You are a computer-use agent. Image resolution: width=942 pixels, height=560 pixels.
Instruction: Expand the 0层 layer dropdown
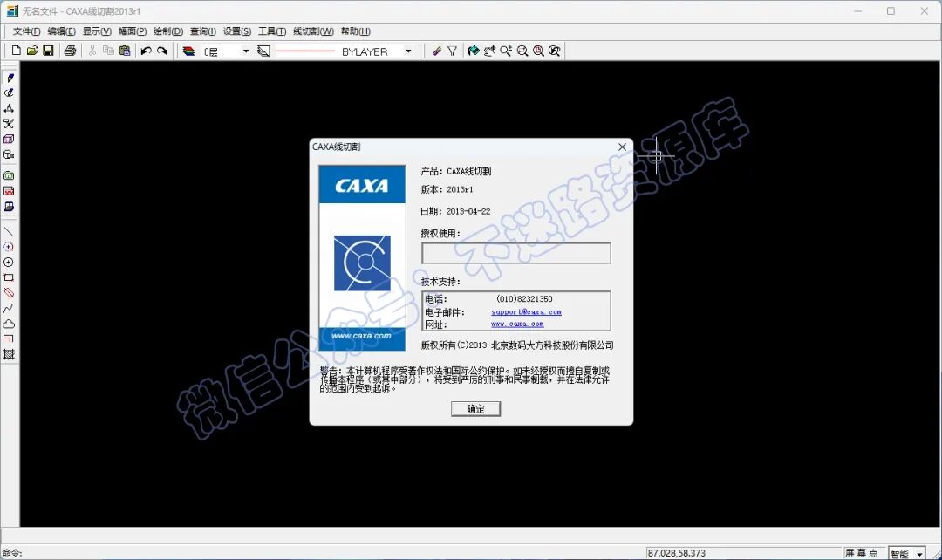[x=245, y=51]
